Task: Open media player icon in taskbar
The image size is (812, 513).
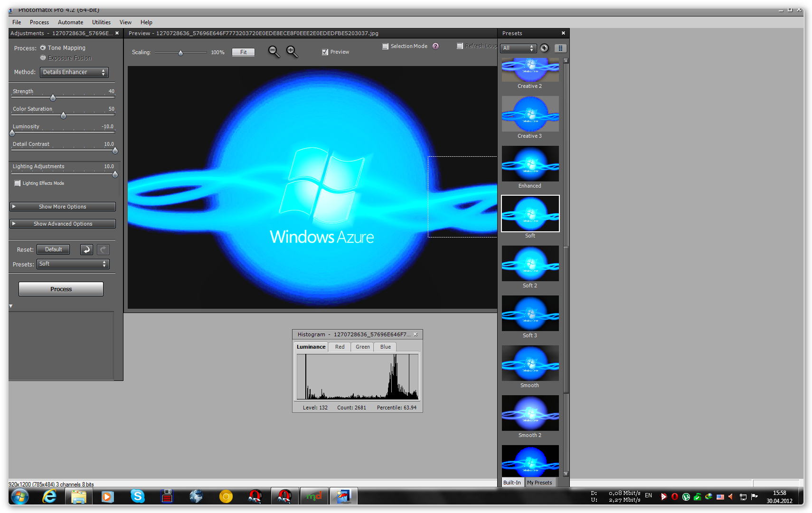Action: pyautogui.click(x=108, y=497)
